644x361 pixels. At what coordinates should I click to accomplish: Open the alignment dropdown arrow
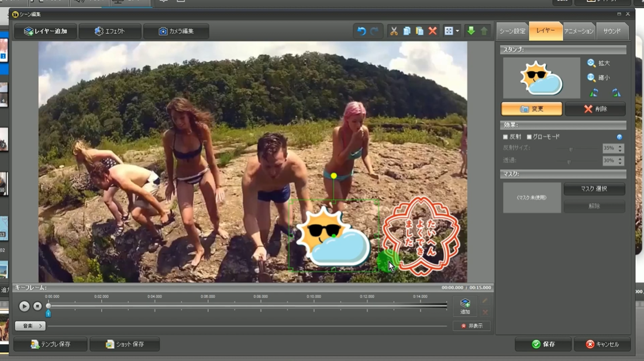(x=457, y=31)
